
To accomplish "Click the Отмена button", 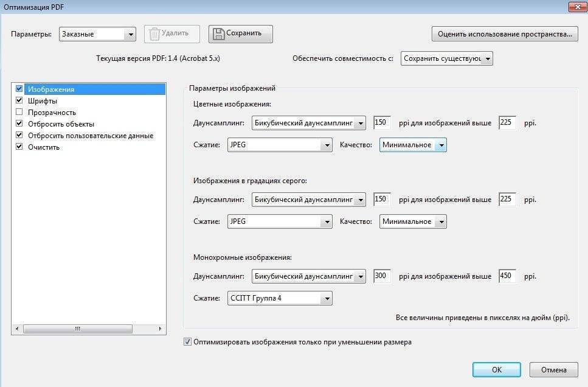I will (x=553, y=369).
